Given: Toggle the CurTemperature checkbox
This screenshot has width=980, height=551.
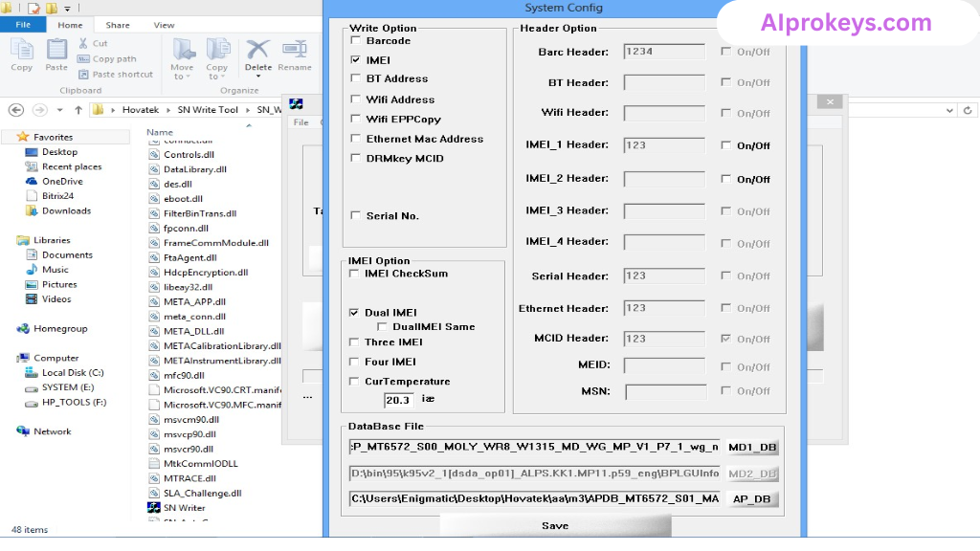Looking at the screenshot, I should pyautogui.click(x=354, y=381).
